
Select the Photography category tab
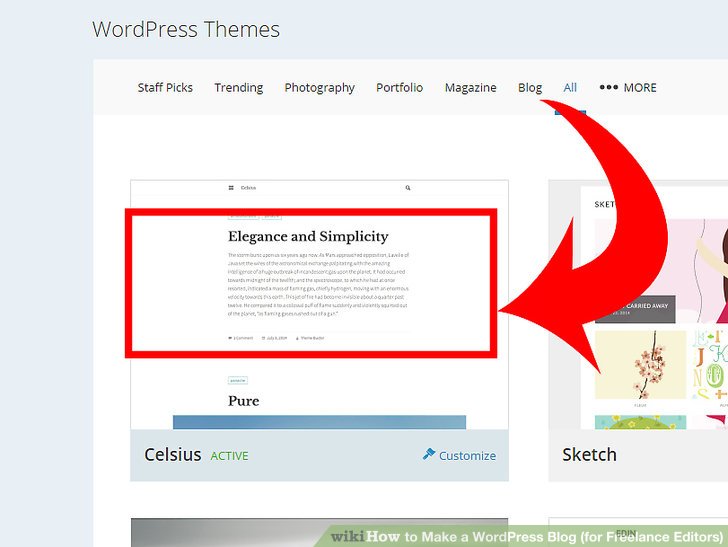tap(319, 87)
